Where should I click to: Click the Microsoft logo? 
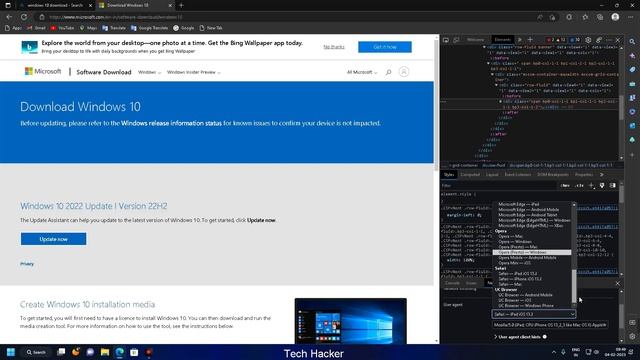point(43,71)
